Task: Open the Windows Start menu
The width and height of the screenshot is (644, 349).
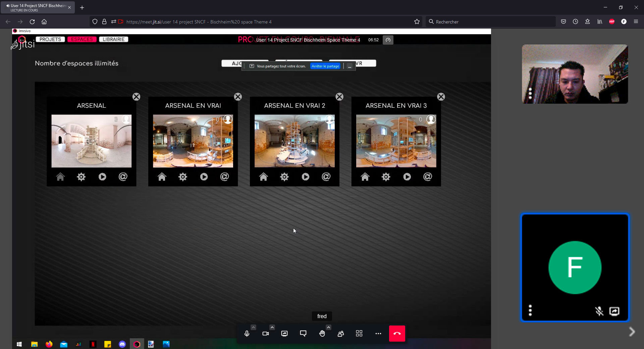Action: tap(19, 344)
